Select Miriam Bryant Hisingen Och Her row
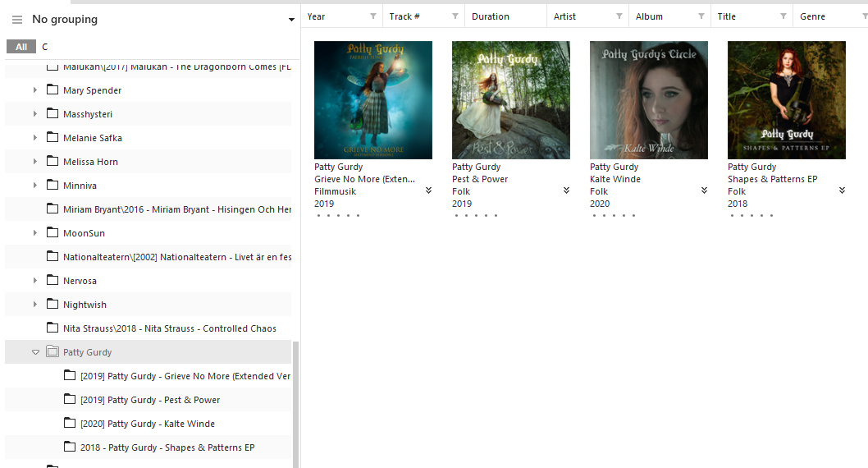The height and width of the screenshot is (468, 868). (148, 209)
